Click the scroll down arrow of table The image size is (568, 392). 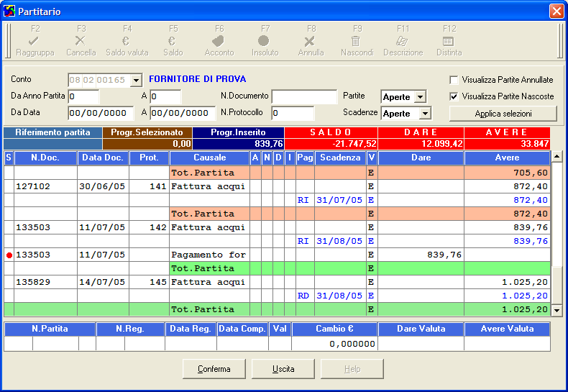556,310
